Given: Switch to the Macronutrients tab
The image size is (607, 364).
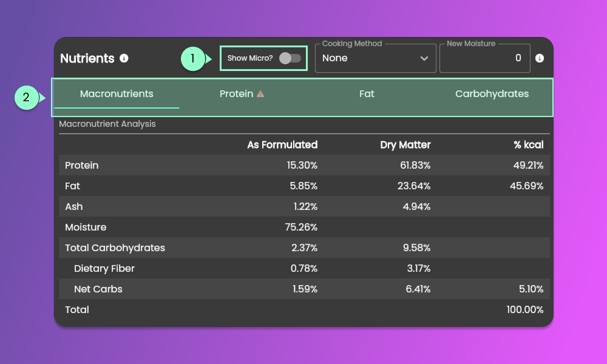Looking at the screenshot, I should [x=117, y=94].
